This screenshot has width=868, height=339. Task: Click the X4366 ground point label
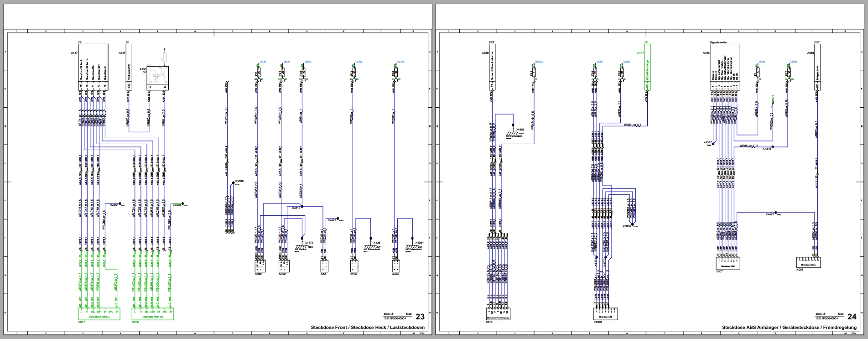tap(520, 130)
